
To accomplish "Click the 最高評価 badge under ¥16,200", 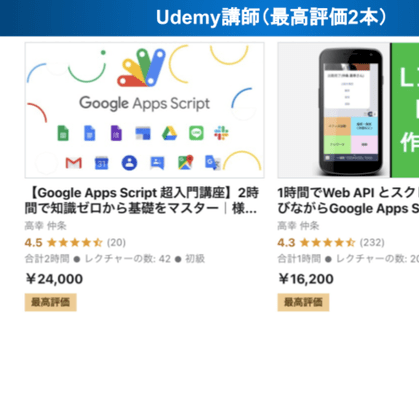I will (x=303, y=302).
